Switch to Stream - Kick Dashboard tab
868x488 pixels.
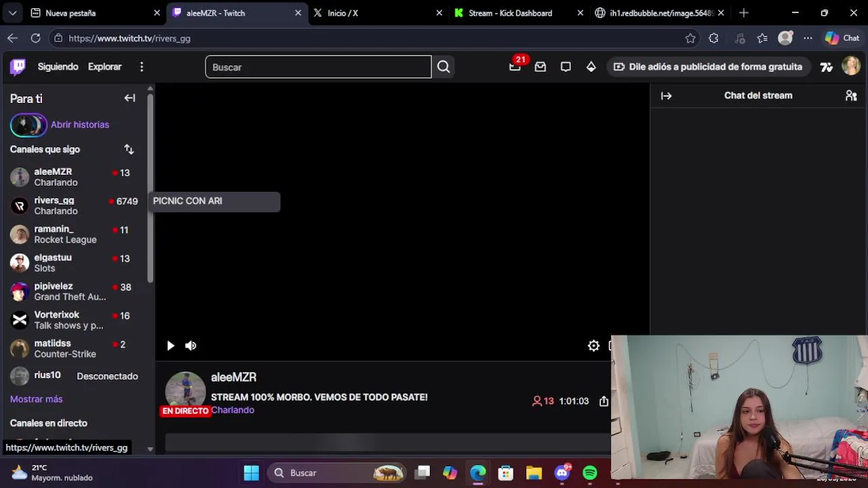point(517,13)
